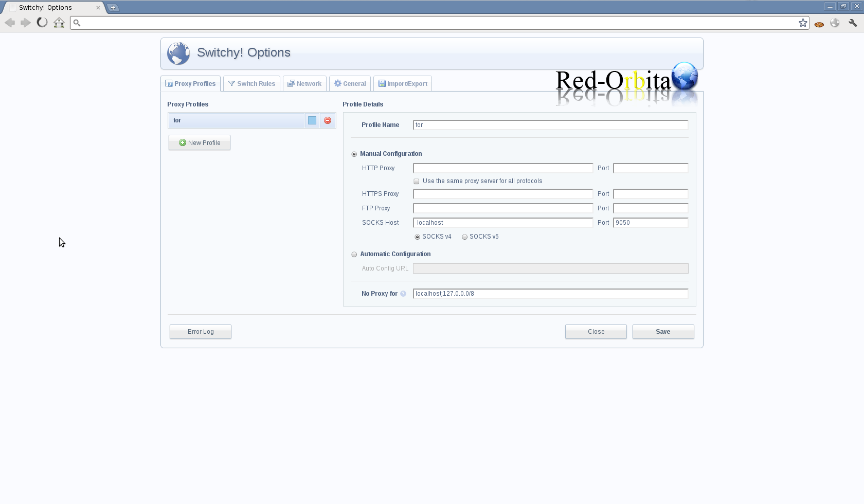Click the SOCKS Host field containing localhost
This screenshot has height=504, width=864.
503,223
